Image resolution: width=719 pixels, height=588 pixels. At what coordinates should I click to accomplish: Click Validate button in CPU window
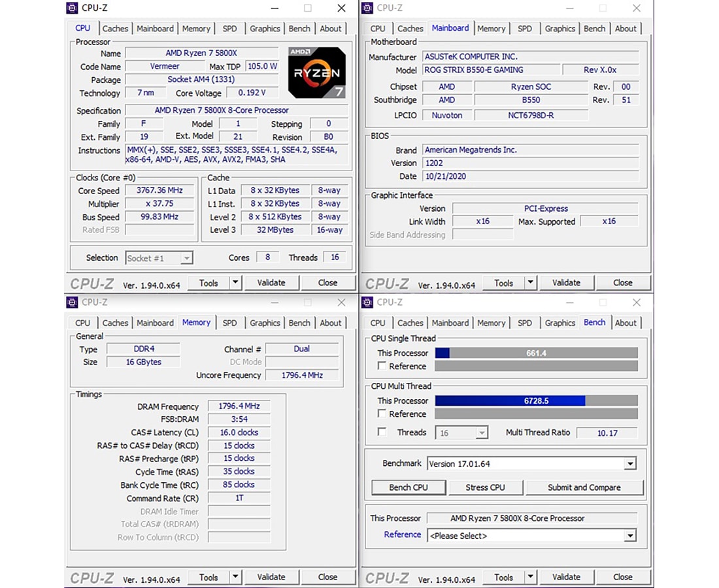click(x=271, y=282)
